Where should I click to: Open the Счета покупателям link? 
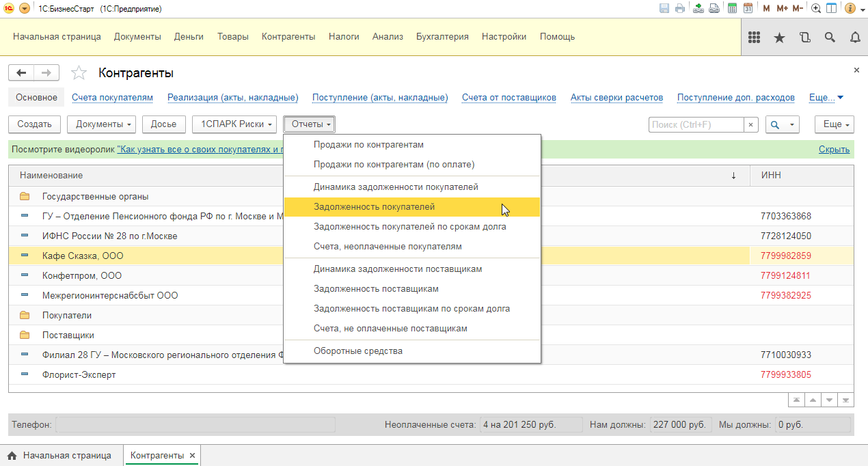coord(112,98)
